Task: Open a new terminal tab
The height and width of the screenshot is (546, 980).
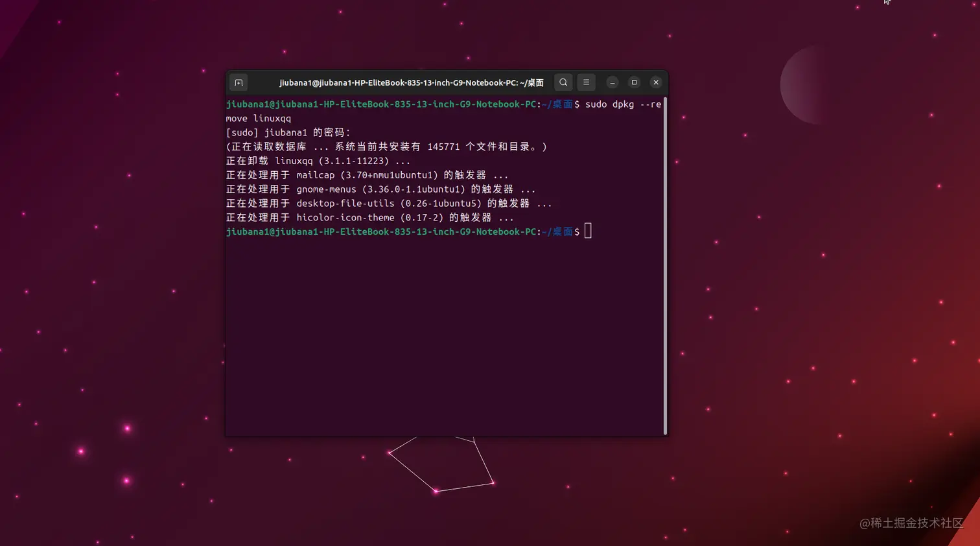Action: 239,82
